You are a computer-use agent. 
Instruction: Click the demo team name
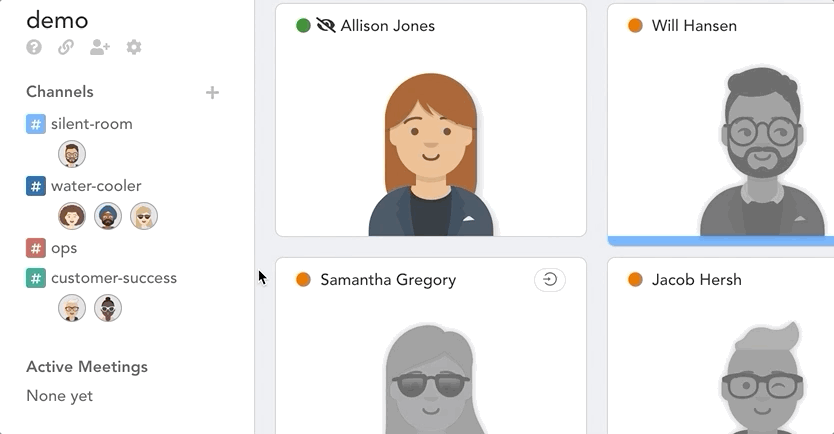[57, 21]
